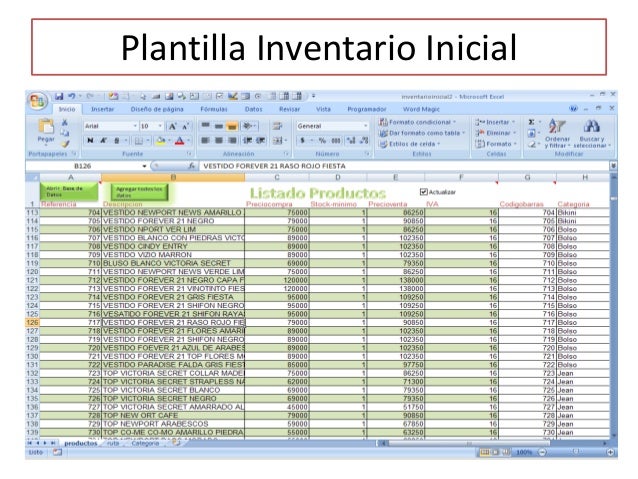Select column B header
The image size is (638, 479).
click(173, 177)
